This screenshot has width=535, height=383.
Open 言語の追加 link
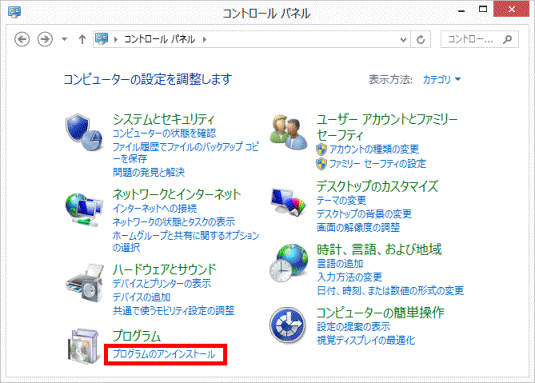coord(340,264)
